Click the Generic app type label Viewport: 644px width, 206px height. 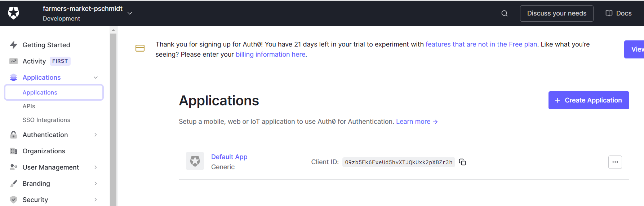pyautogui.click(x=223, y=167)
